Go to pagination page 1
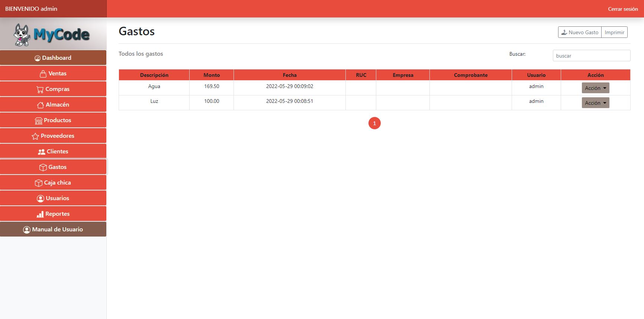The image size is (644, 319). coord(374,123)
